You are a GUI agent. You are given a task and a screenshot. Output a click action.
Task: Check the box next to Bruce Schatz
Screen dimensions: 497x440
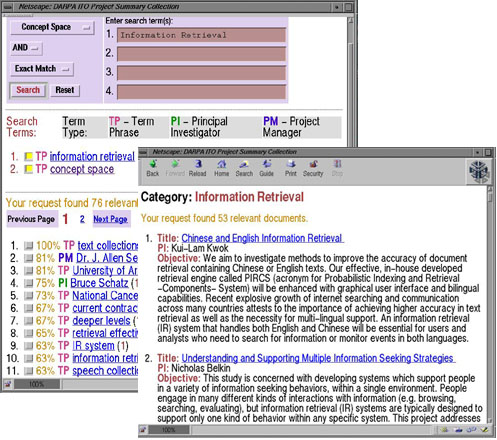(29, 283)
